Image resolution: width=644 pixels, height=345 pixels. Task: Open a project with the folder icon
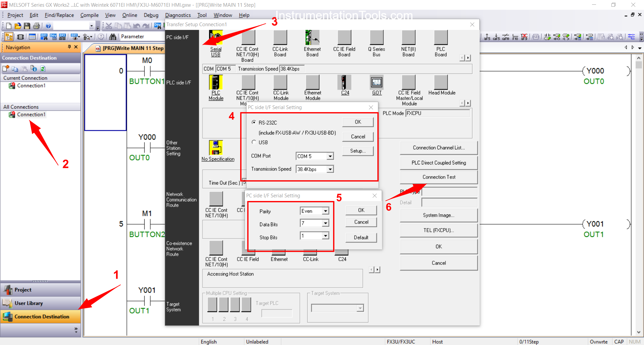click(18, 26)
